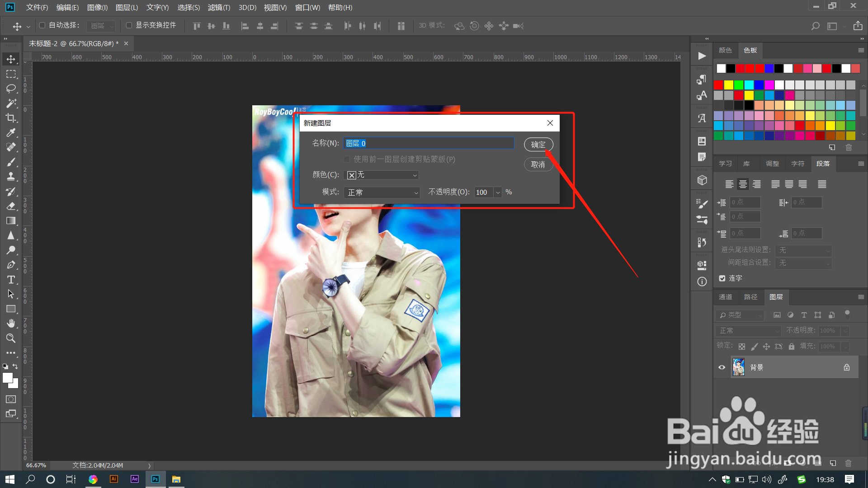Click the search magnifier in options bar

[815, 26]
